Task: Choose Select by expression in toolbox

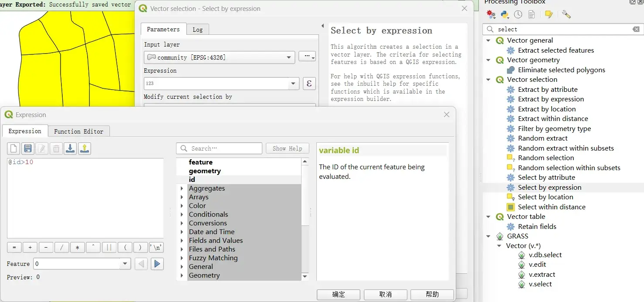Action: coord(549,188)
